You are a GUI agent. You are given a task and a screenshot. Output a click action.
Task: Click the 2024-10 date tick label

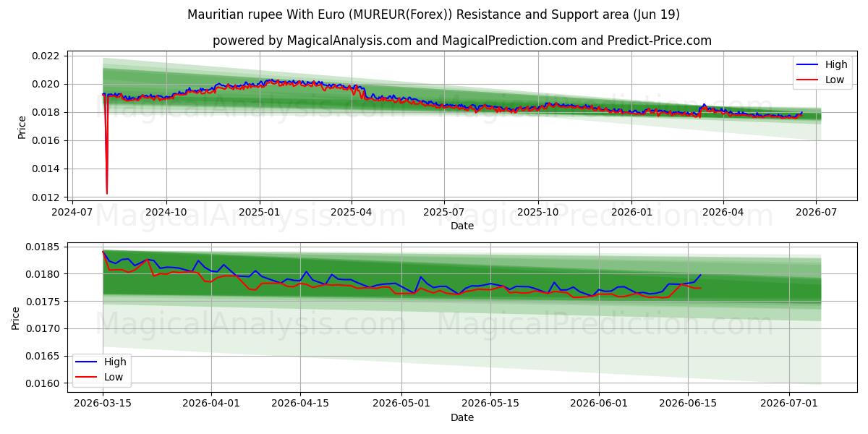[x=166, y=212]
